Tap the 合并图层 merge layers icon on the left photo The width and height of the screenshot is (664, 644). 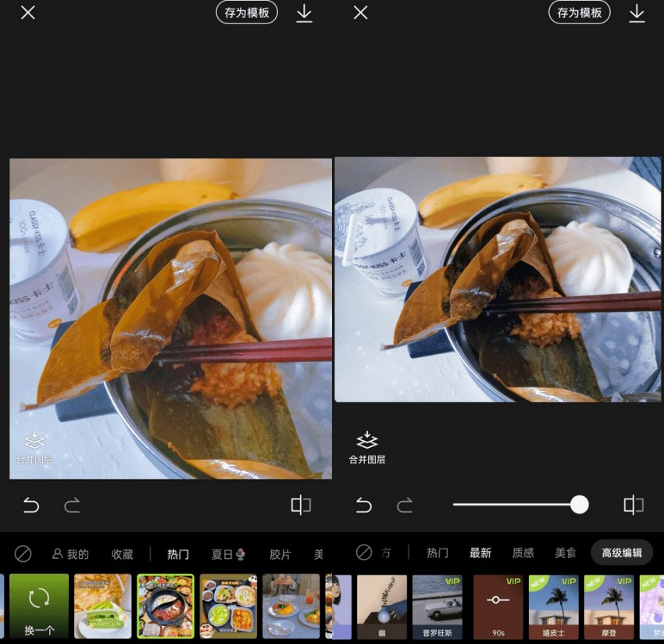pyautogui.click(x=35, y=448)
